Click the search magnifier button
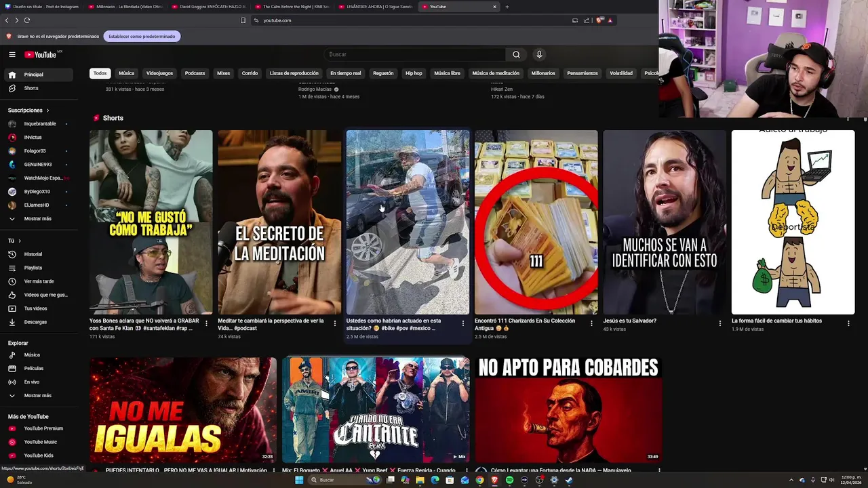 pos(516,54)
